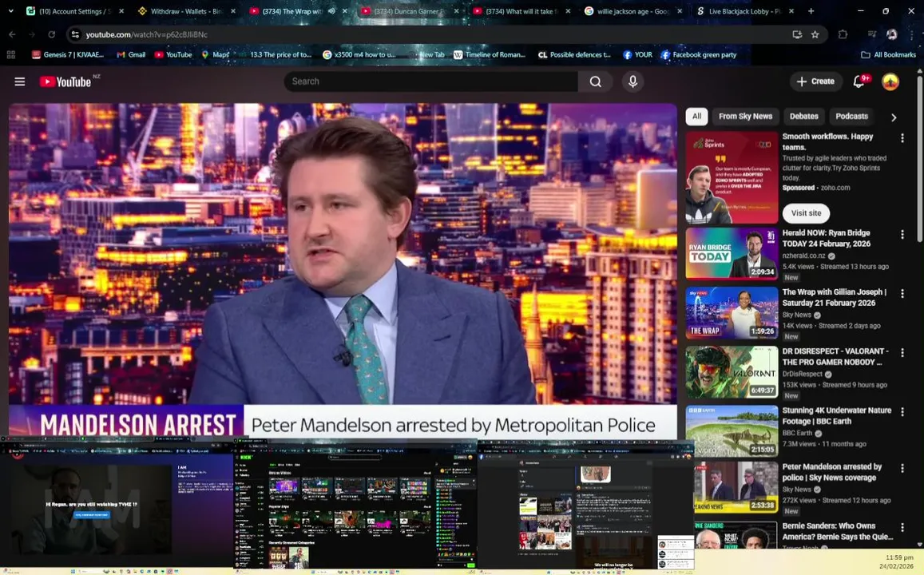Switch to Withdraw - Wallets browser tab

[x=185, y=11]
